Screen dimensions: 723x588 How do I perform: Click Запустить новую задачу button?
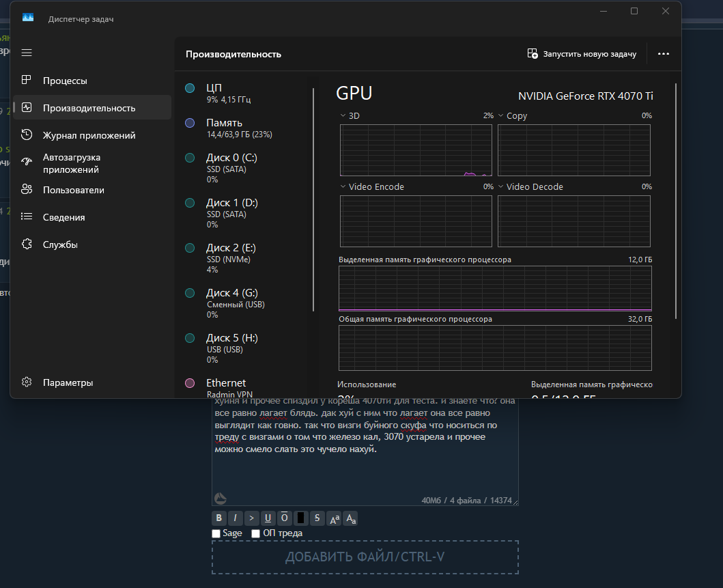582,54
